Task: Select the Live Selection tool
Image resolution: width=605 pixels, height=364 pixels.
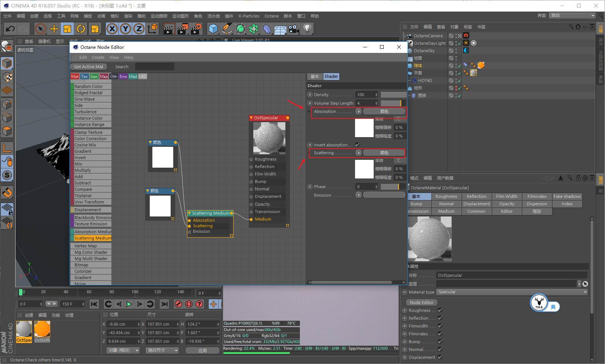Action: pyautogui.click(x=40, y=29)
